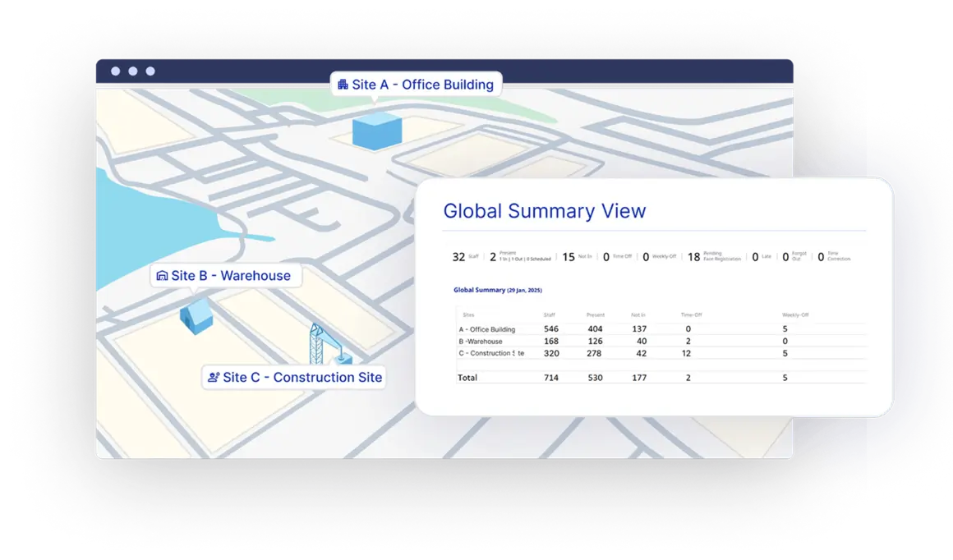953x560 pixels.
Task: Click staff value 168 for Warehouse
Action: point(551,342)
